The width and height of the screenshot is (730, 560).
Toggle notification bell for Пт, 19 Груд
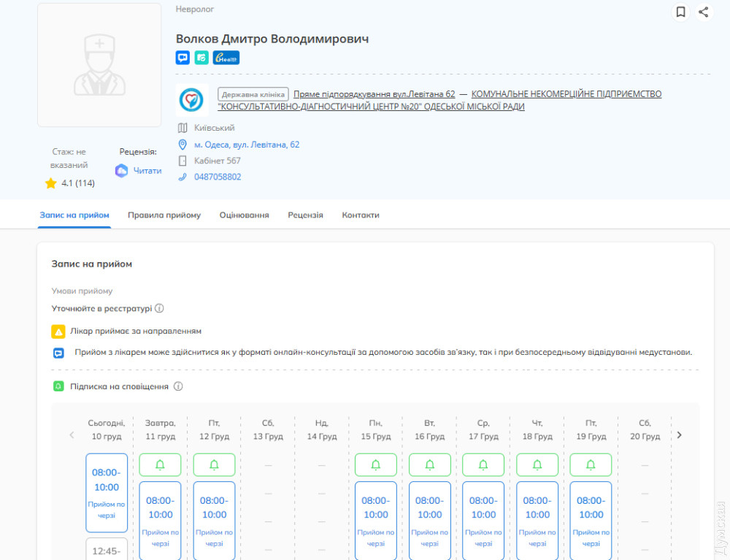tap(591, 465)
